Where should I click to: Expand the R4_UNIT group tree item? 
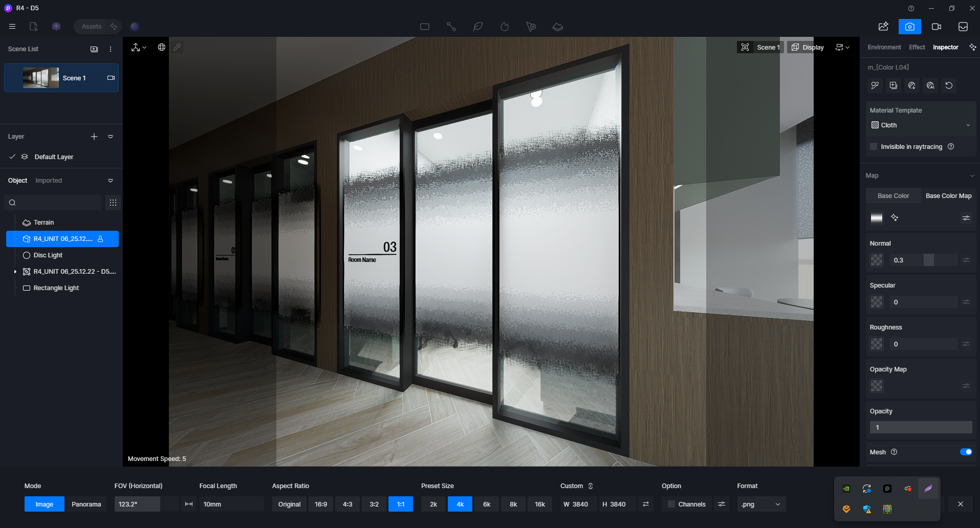(x=15, y=272)
